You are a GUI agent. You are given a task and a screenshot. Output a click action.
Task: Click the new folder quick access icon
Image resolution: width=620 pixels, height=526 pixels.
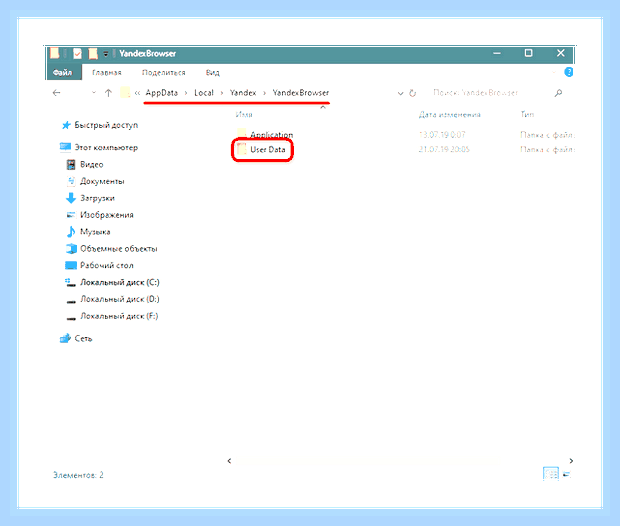pyautogui.click(x=93, y=53)
